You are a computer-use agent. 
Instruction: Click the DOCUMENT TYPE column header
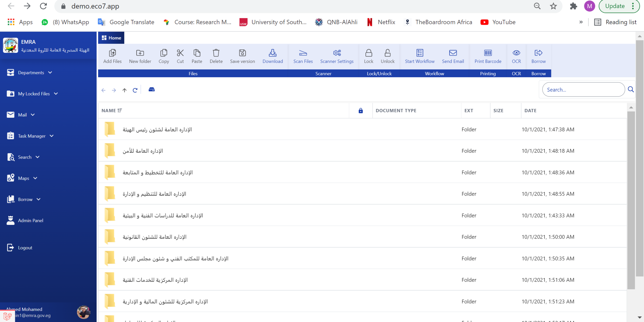point(396,111)
